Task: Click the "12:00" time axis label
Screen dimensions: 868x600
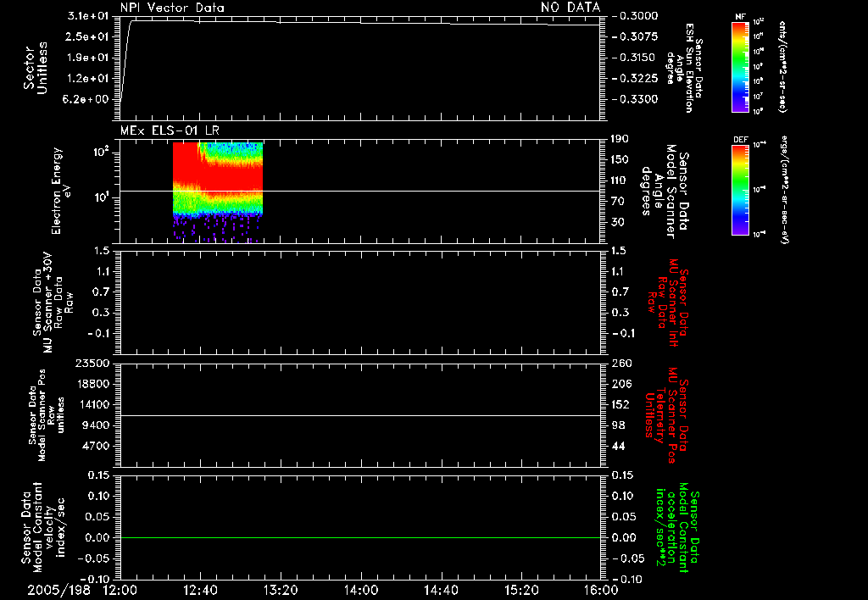Action: [120, 591]
